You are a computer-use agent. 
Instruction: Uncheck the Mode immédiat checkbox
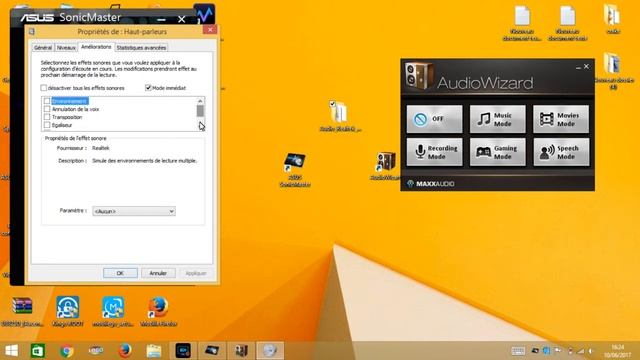(148, 88)
